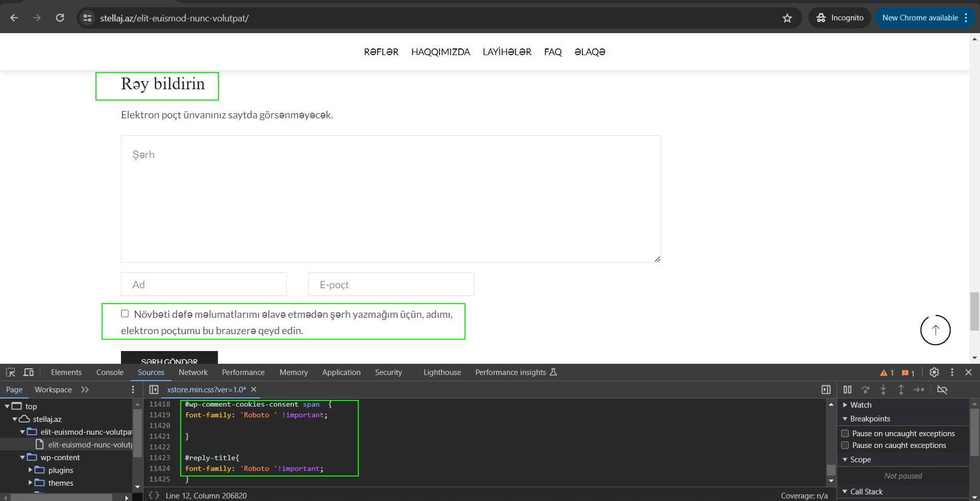This screenshot has width=980, height=501.
Task: Collapse the elit-euismod-nunc-volutpat folder
Action: (22, 432)
